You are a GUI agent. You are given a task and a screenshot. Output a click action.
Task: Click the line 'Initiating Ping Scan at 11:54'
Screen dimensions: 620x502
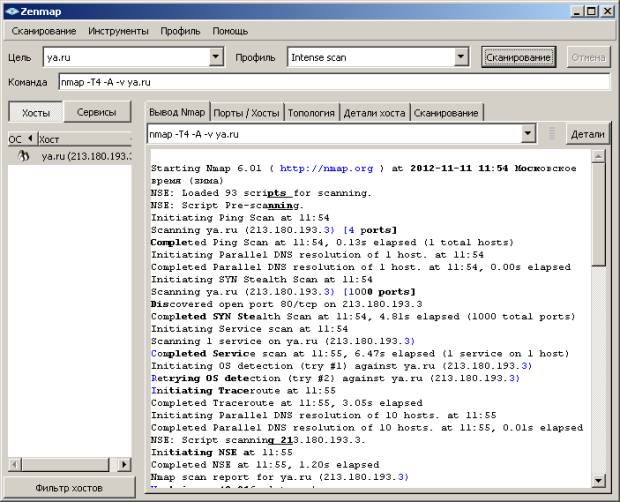[240, 217]
